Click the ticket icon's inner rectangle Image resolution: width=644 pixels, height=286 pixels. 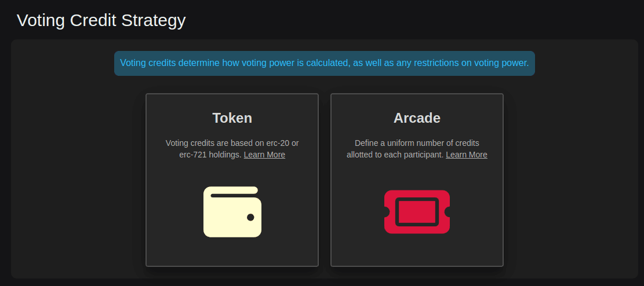click(x=417, y=212)
